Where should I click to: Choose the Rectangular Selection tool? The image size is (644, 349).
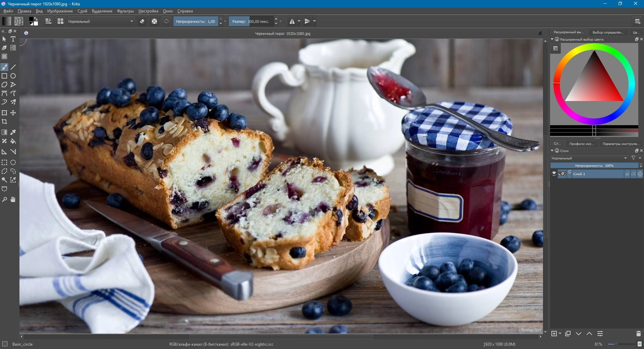click(x=4, y=162)
